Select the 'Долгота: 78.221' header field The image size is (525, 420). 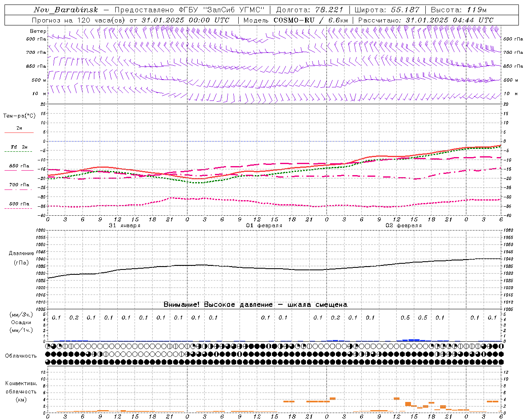coord(310,10)
